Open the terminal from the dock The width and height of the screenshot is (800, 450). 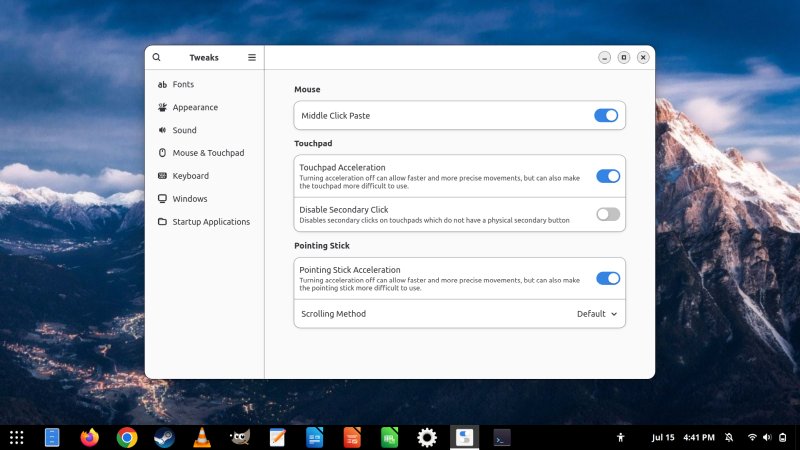click(x=502, y=437)
